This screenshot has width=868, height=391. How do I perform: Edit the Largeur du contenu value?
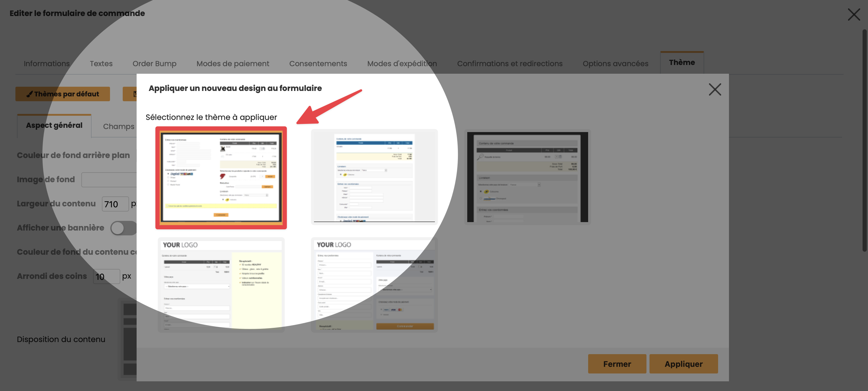[115, 204]
